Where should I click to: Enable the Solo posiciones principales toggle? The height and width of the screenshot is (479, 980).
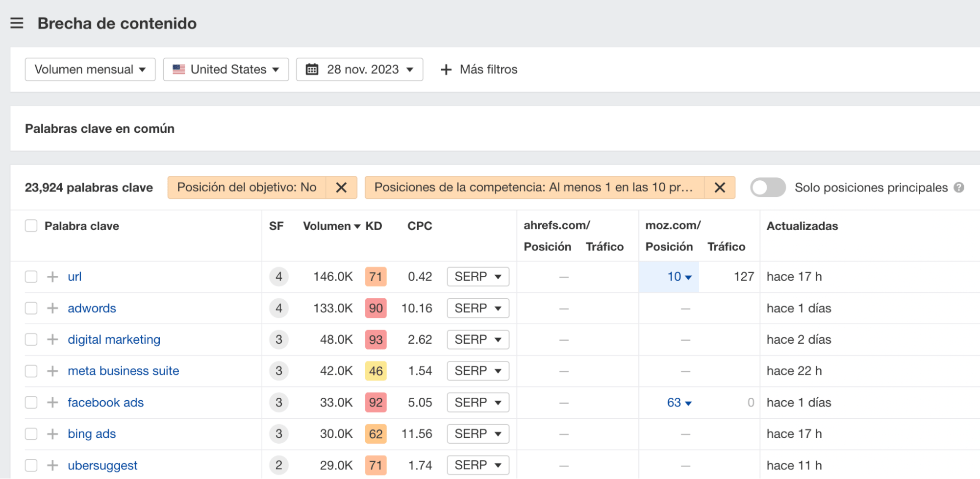[x=768, y=187]
